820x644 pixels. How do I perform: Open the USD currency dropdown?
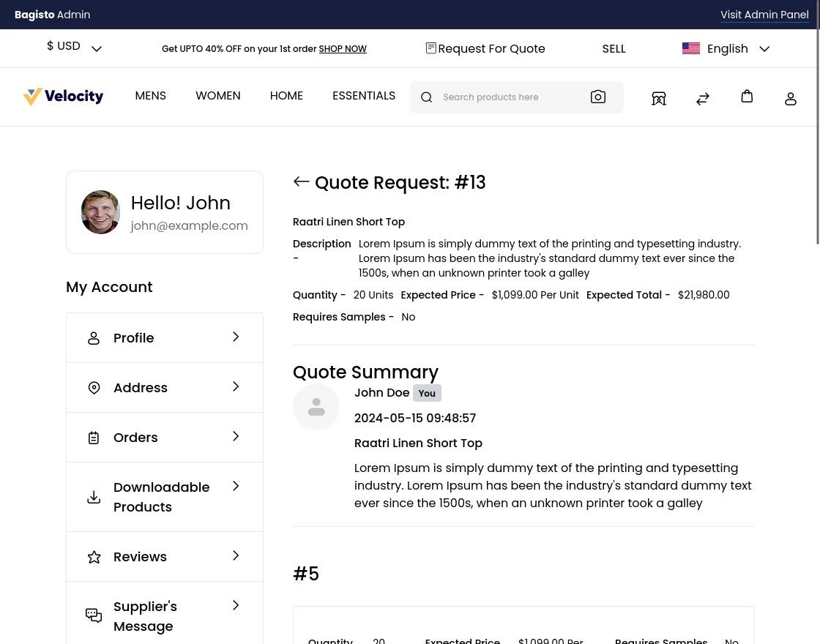point(74,47)
